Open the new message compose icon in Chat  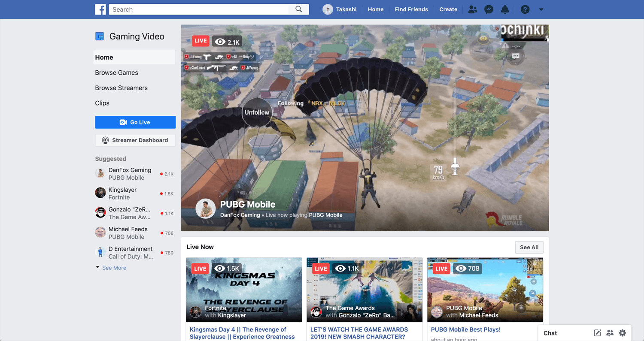(597, 333)
